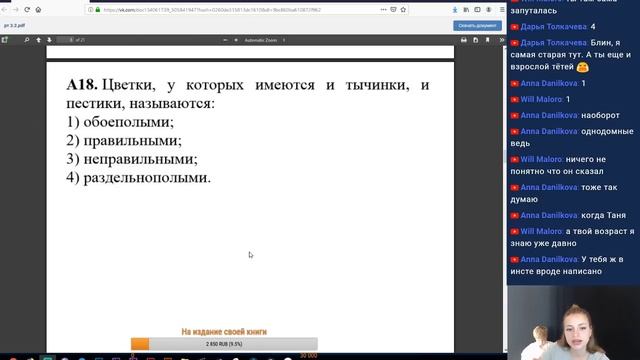Go forward in browser history
Image resolution: width=640 pixels, height=360 pixels.
point(16,9)
